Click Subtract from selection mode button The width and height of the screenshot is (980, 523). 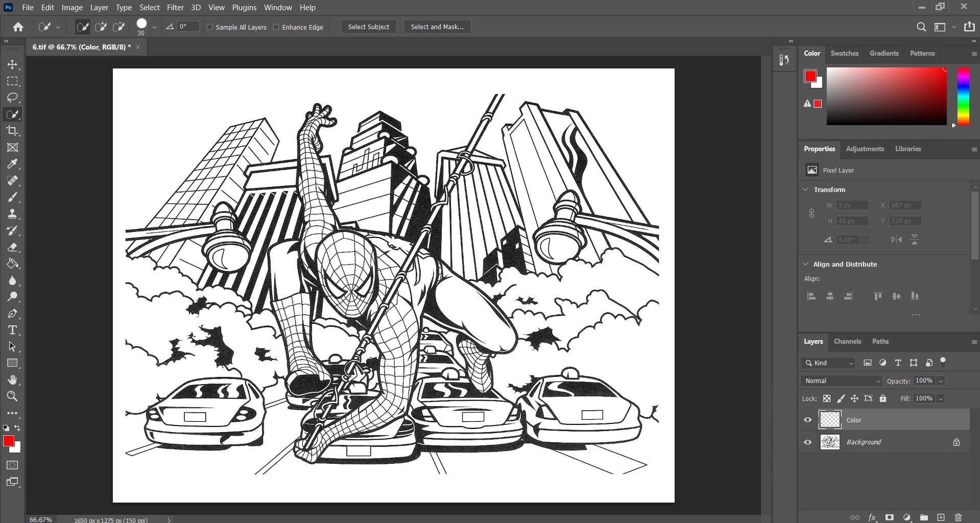click(x=119, y=27)
